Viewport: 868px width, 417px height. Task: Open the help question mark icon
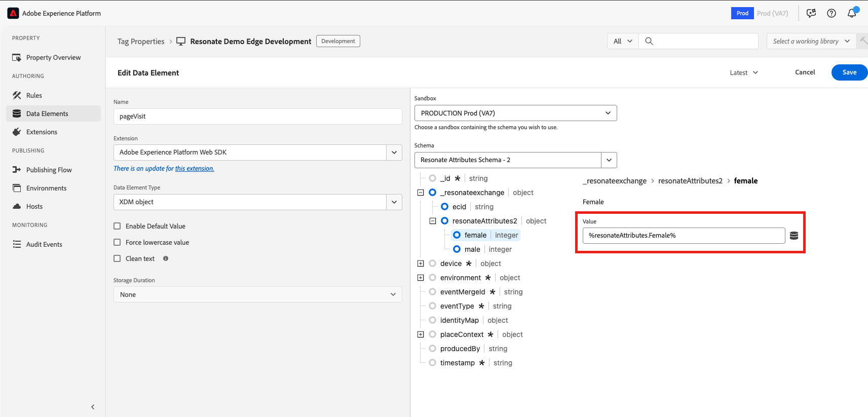click(832, 13)
